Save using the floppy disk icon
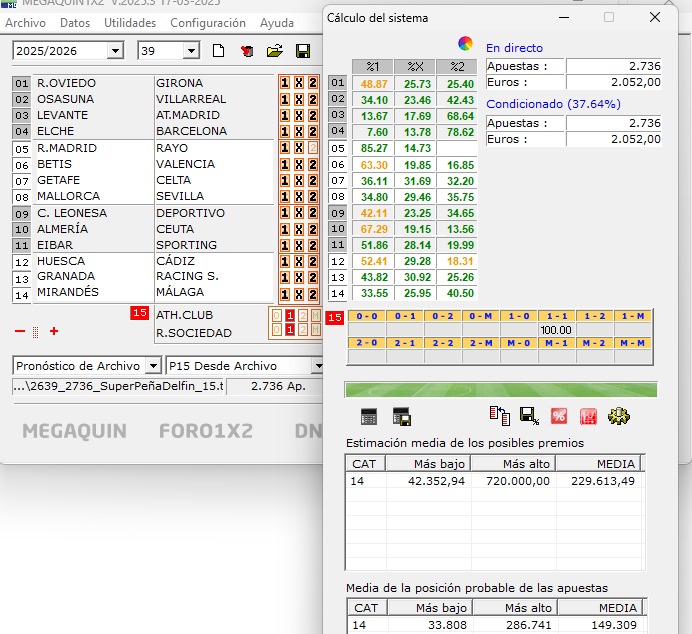The image size is (692, 634). coord(302,51)
